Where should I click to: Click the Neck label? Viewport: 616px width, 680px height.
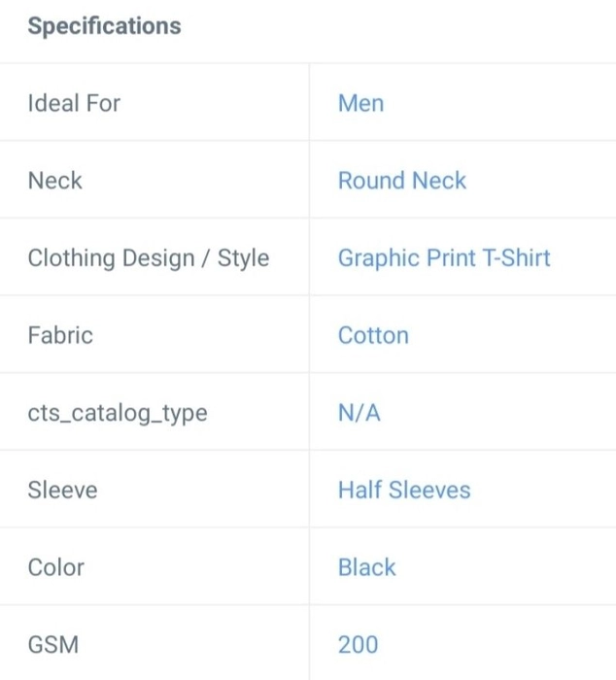click(x=55, y=181)
